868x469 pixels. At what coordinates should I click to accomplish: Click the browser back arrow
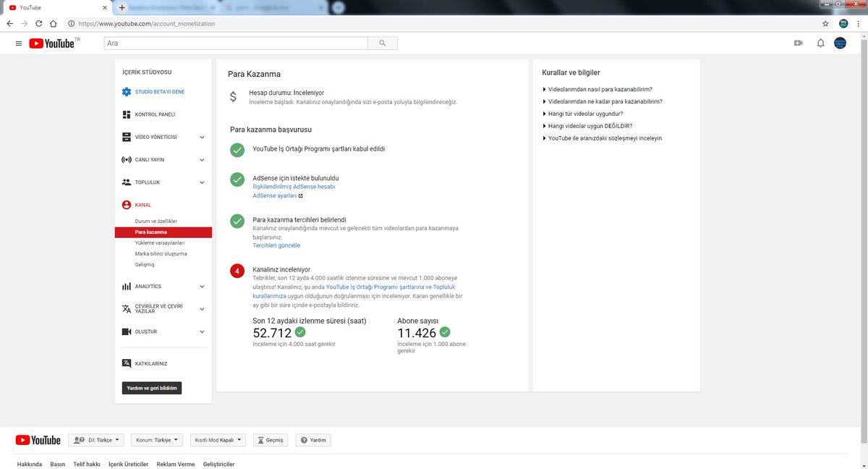pos(9,23)
